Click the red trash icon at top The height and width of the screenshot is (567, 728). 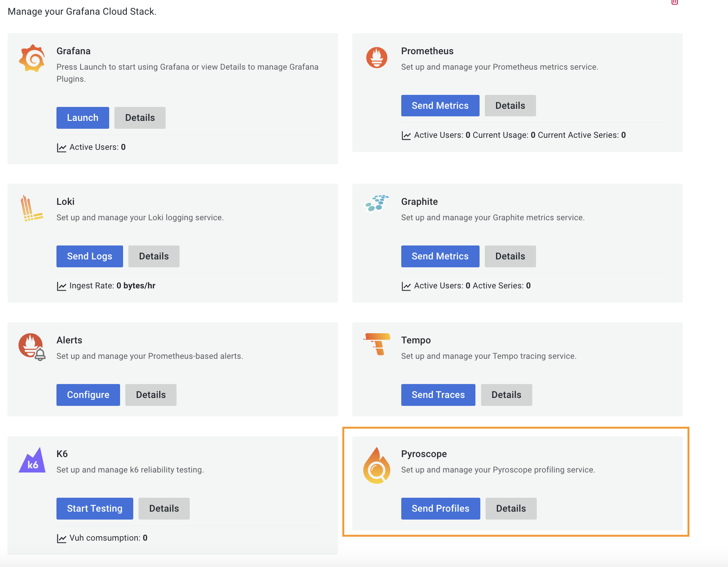[x=675, y=2]
